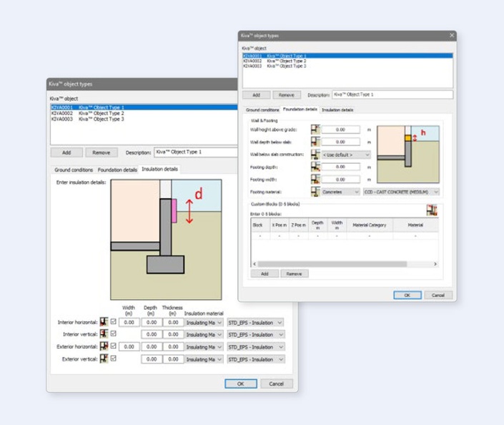Click the Interior vertical insulation diagram icon
The width and height of the screenshot is (504, 425).
[104, 333]
